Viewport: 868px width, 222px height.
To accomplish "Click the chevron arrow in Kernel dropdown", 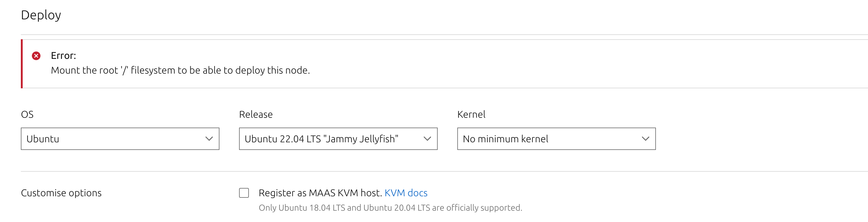I will coord(645,139).
